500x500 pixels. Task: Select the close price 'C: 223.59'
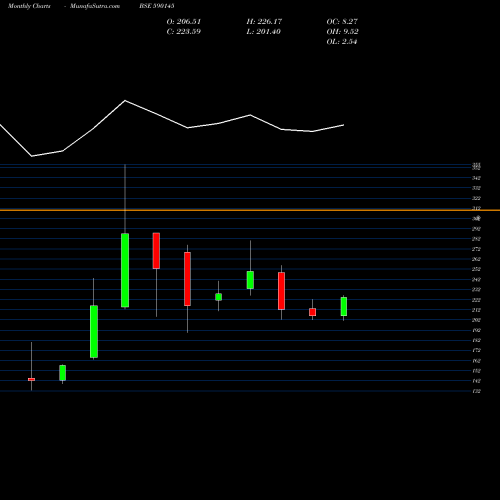[x=184, y=32]
